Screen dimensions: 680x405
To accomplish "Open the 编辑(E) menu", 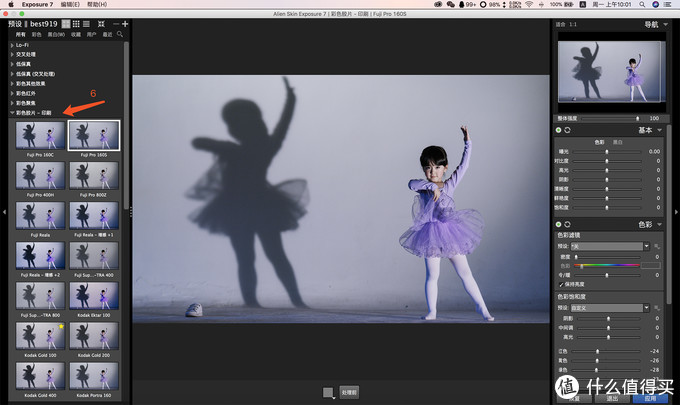I will tap(70, 5).
